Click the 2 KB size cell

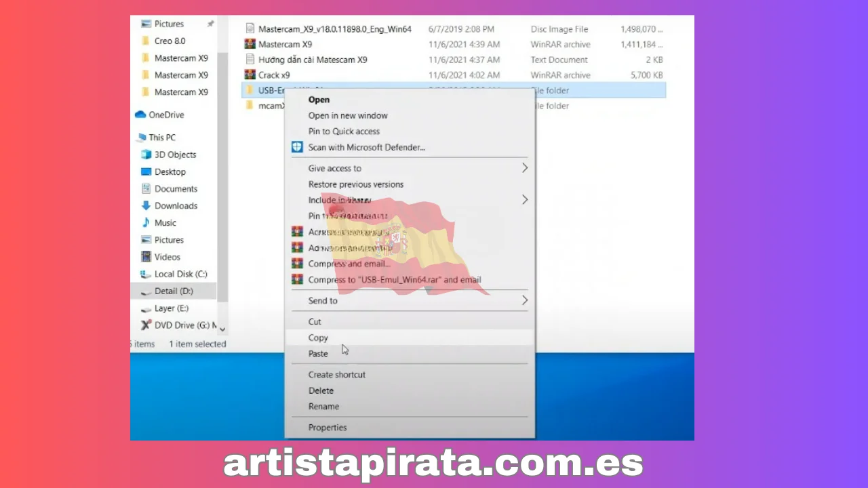point(654,60)
